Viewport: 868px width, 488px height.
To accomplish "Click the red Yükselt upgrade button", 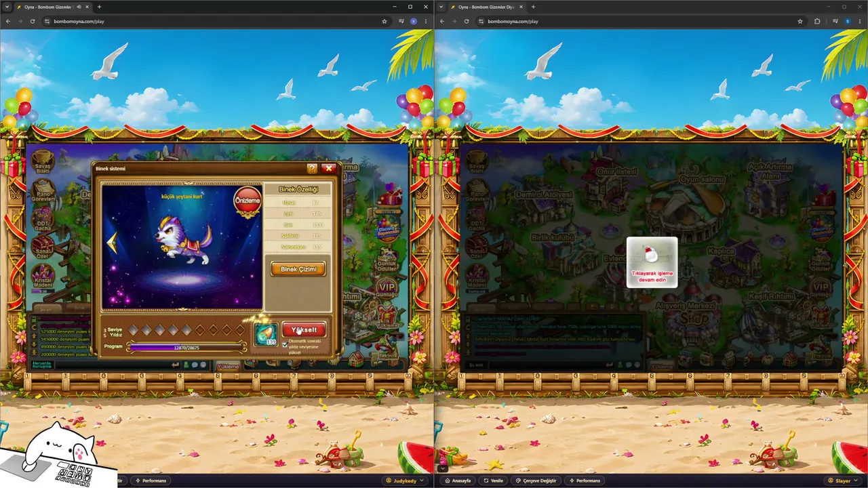I will (x=304, y=330).
